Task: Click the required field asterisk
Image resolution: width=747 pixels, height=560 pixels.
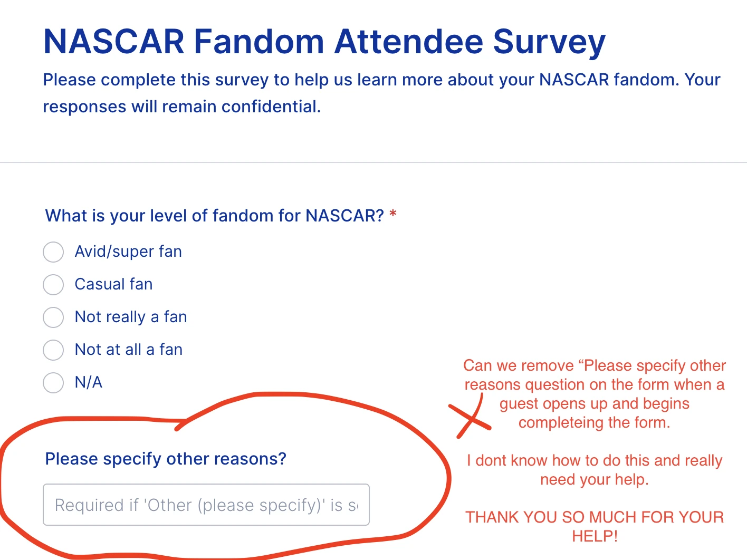Action: pyautogui.click(x=393, y=213)
